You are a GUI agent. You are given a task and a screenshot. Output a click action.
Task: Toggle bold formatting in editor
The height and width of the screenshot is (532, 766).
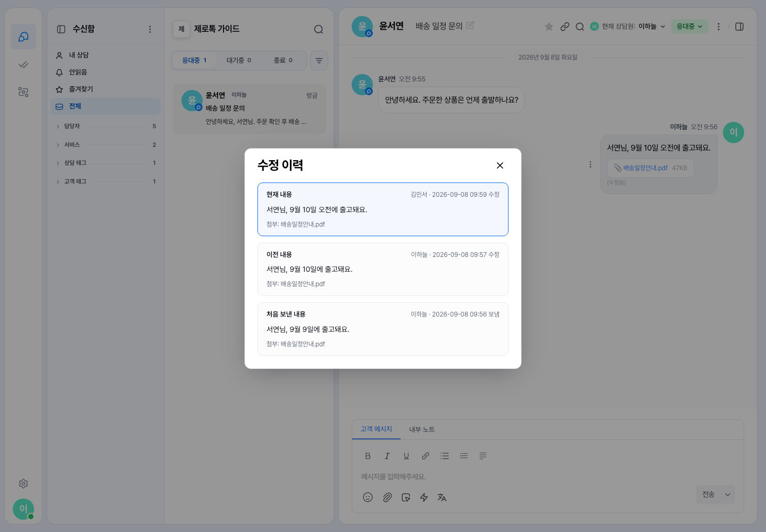point(368,456)
